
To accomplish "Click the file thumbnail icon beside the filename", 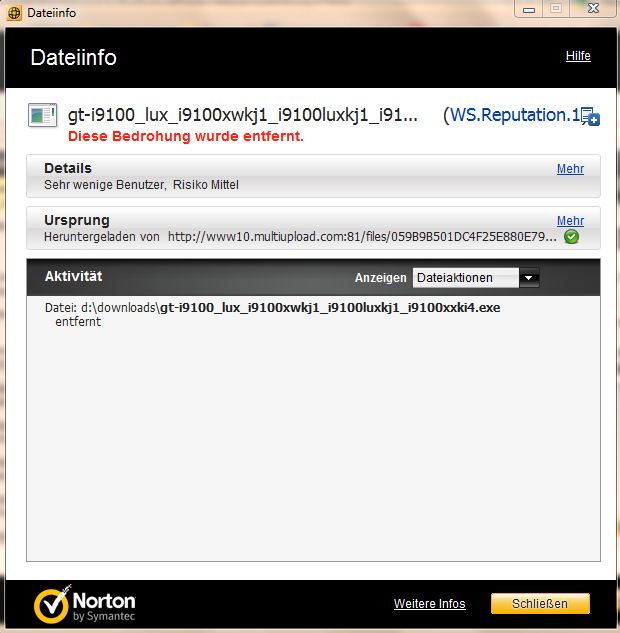I will (42, 115).
